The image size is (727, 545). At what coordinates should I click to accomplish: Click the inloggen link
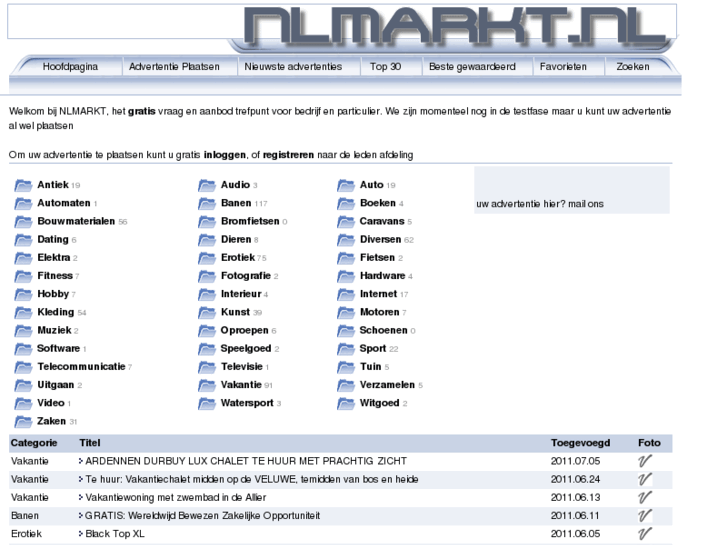[224, 155]
